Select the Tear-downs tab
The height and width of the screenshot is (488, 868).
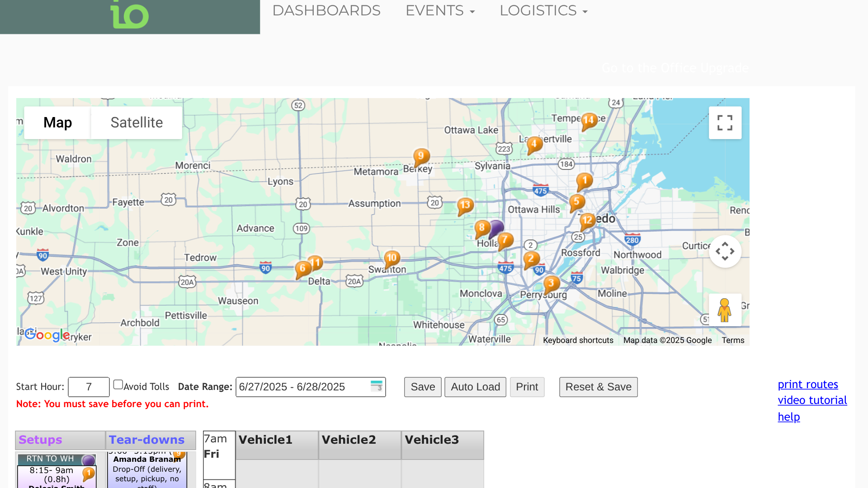click(147, 440)
